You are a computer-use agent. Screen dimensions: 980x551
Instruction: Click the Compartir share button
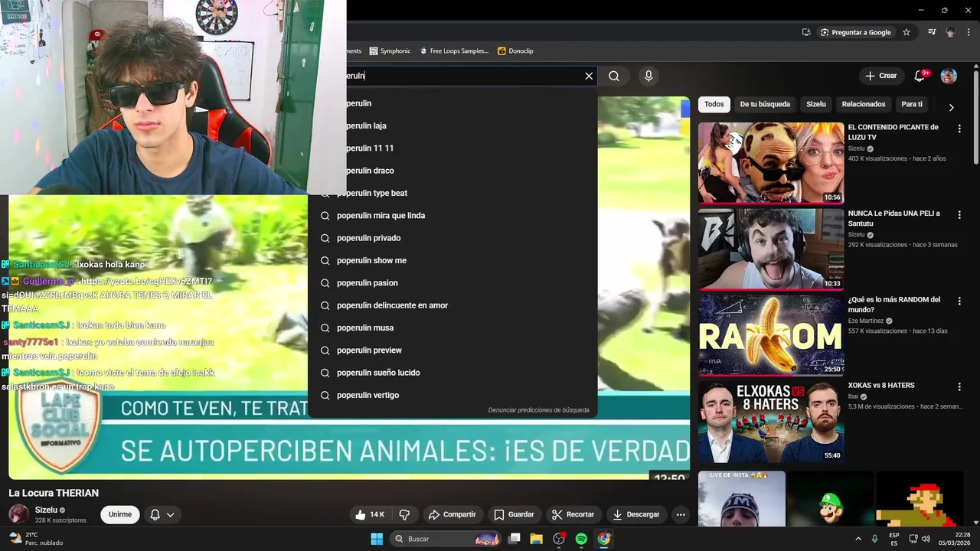click(452, 514)
